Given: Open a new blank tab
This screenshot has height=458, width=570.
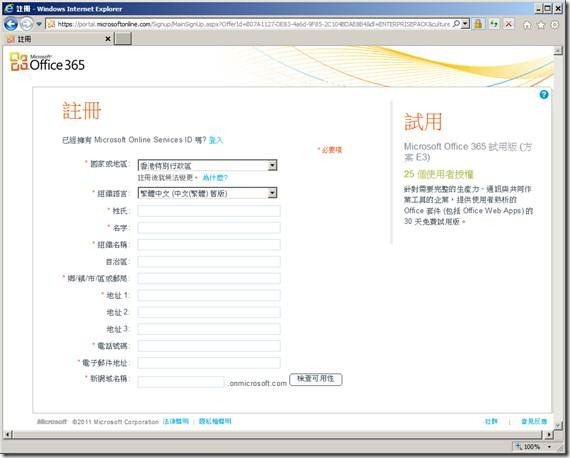Looking at the screenshot, I should point(123,39).
